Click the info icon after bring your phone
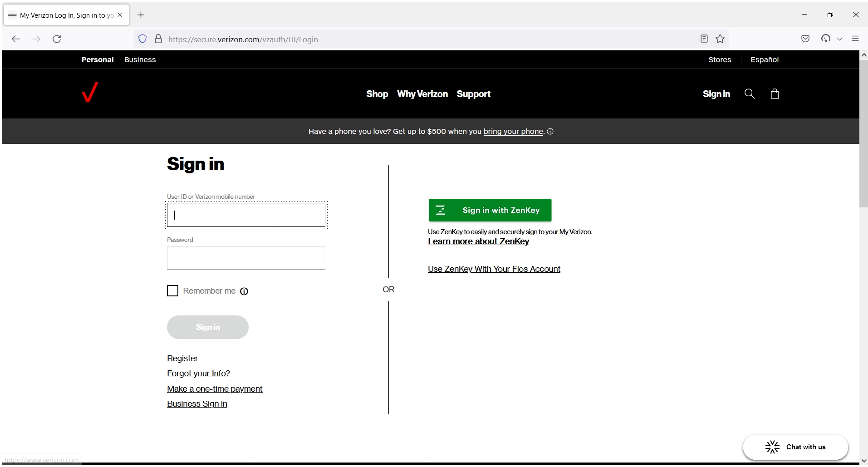 550,131
